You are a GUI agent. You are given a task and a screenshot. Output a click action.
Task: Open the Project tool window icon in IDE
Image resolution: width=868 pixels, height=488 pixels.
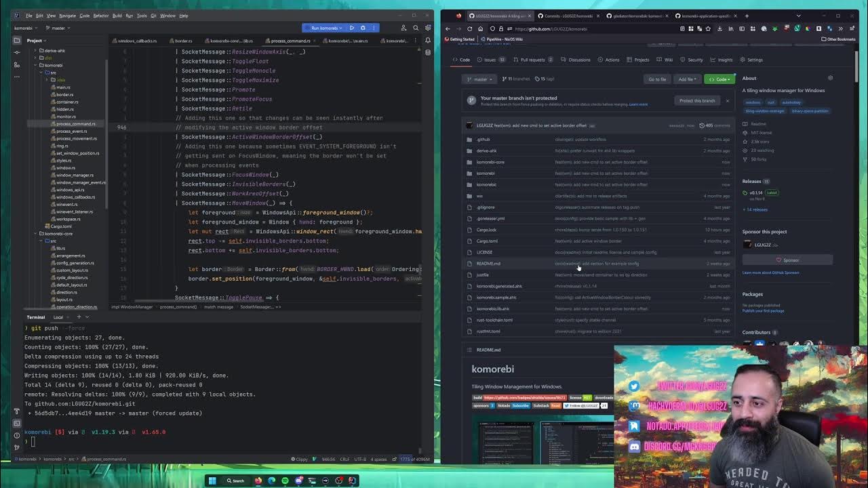click(x=17, y=40)
